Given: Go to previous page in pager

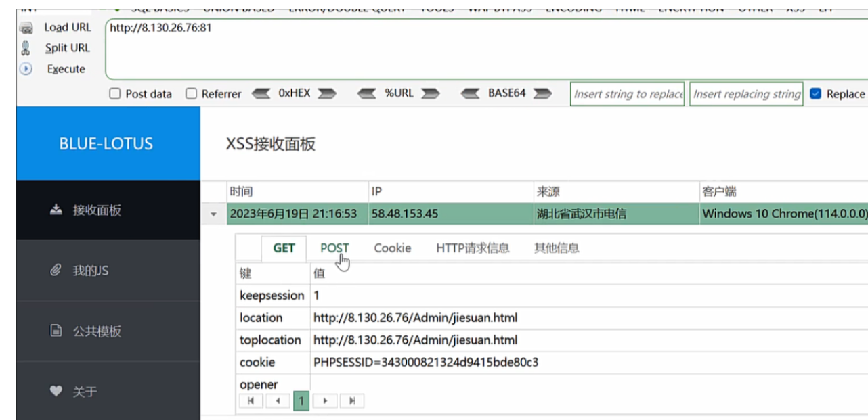Looking at the screenshot, I should [278, 401].
